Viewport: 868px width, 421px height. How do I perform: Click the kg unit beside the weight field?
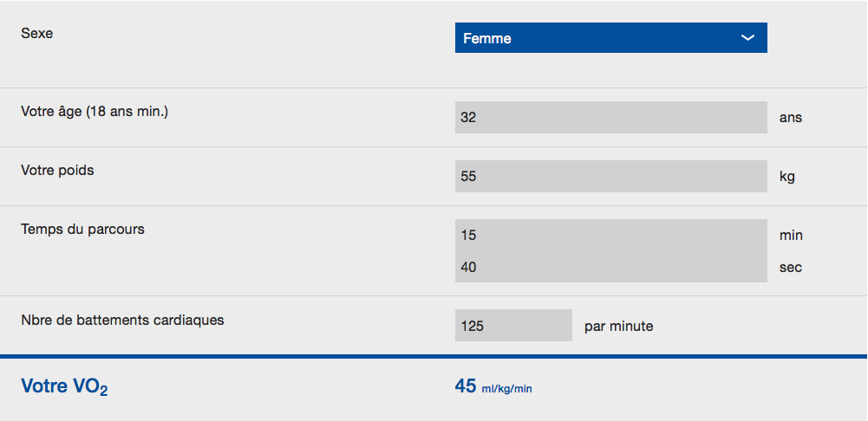[x=787, y=177]
